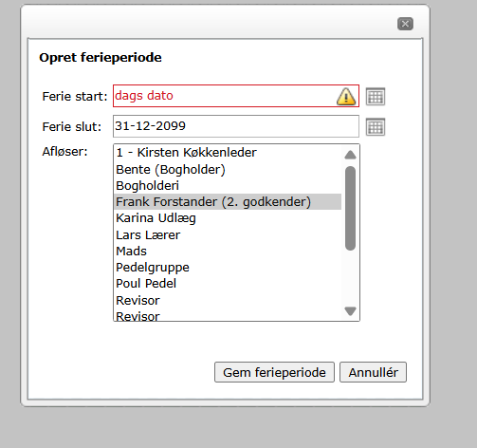This screenshot has width=477, height=448.
Task: Choose Bogholderi from the afløser list
Action: coord(228,186)
